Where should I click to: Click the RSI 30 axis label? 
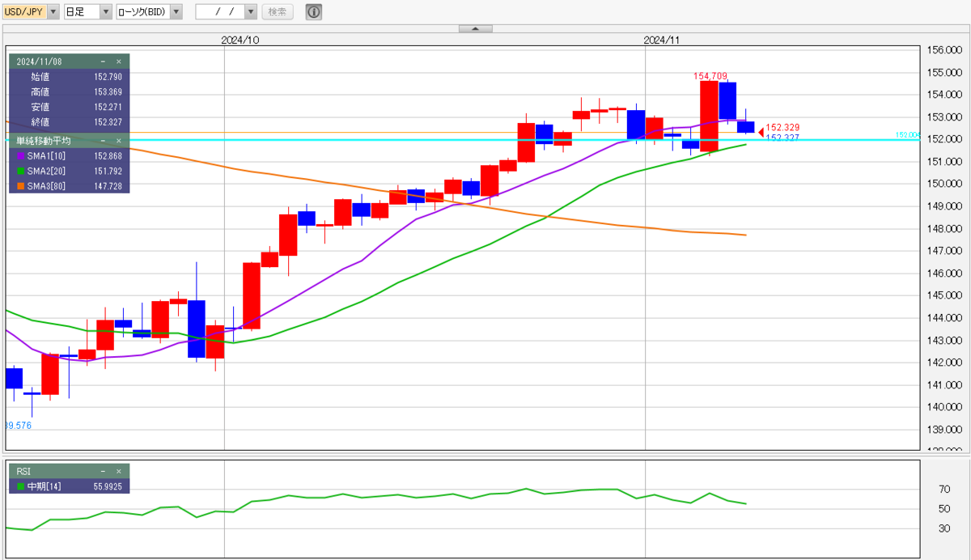click(943, 528)
